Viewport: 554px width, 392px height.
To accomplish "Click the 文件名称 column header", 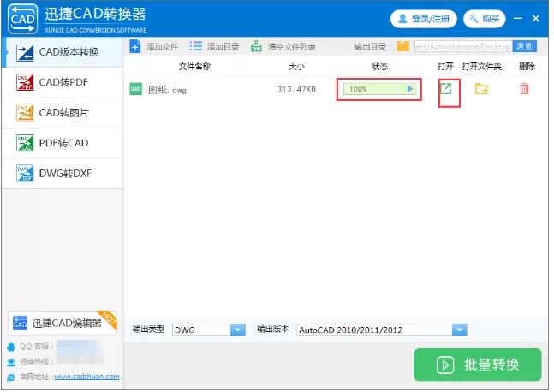I will (x=194, y=67).
